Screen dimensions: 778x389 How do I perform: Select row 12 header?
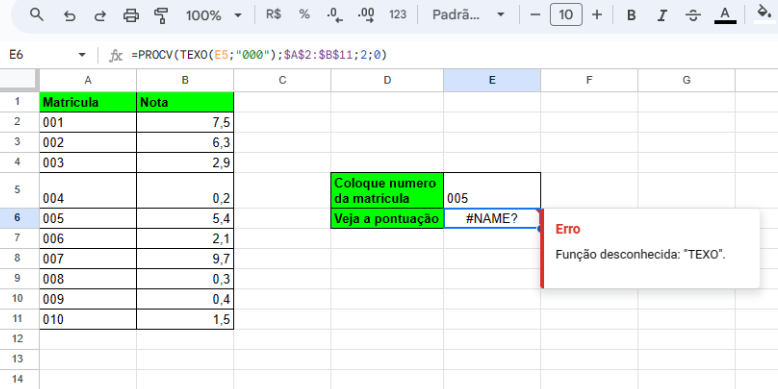click(19, 339)
